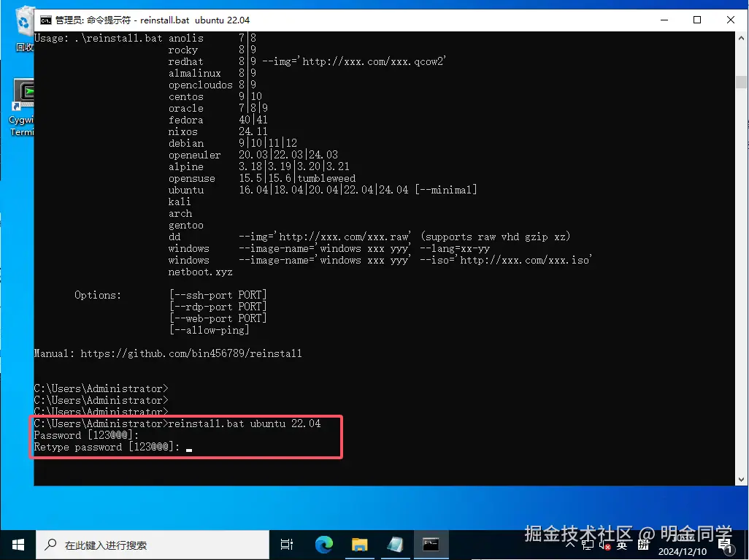This screenshot has width=749, height=560.
Task: Click the 'almalinux' line
Action: point(212,73)
